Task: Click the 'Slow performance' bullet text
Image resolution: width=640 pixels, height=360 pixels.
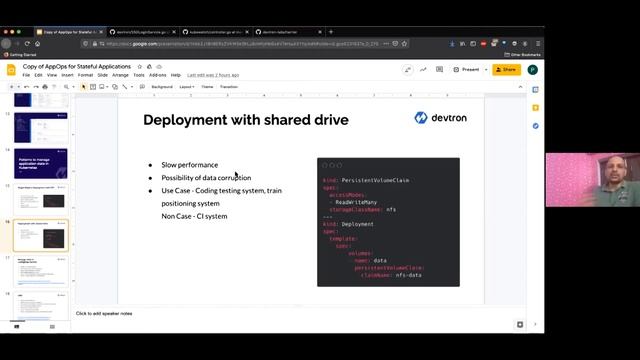Action: coord(189,165)
